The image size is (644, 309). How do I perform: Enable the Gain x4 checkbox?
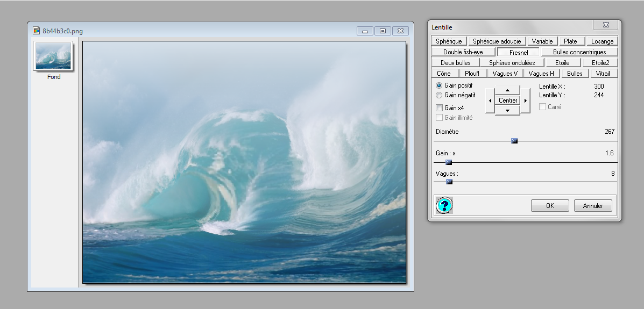click(439, 108)
